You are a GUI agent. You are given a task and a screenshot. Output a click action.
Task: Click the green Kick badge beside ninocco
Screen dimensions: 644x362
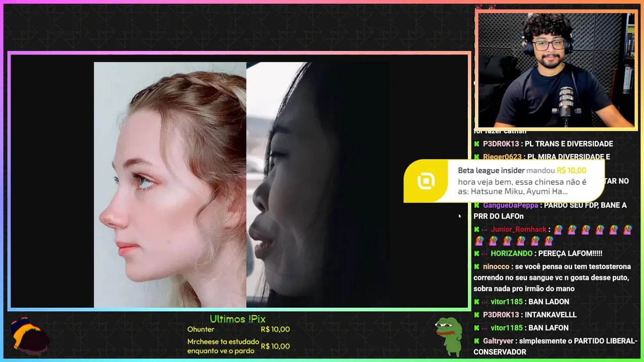[x=476, y=266]
